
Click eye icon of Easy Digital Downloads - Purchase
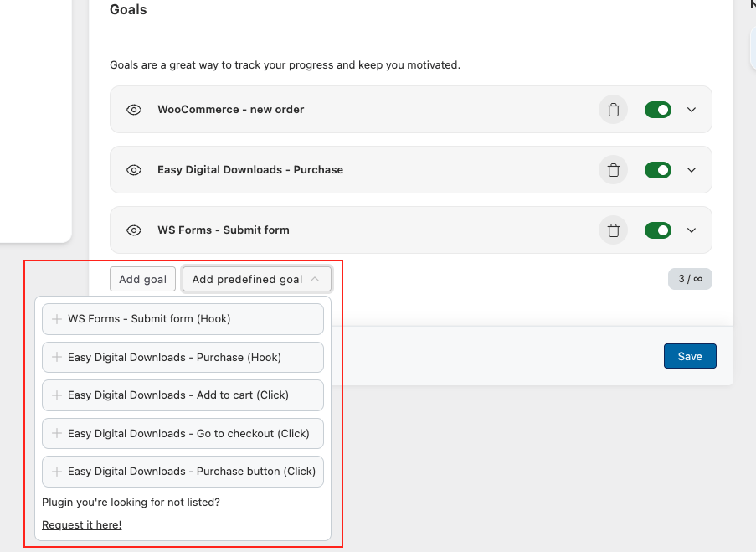pos(134,170)
